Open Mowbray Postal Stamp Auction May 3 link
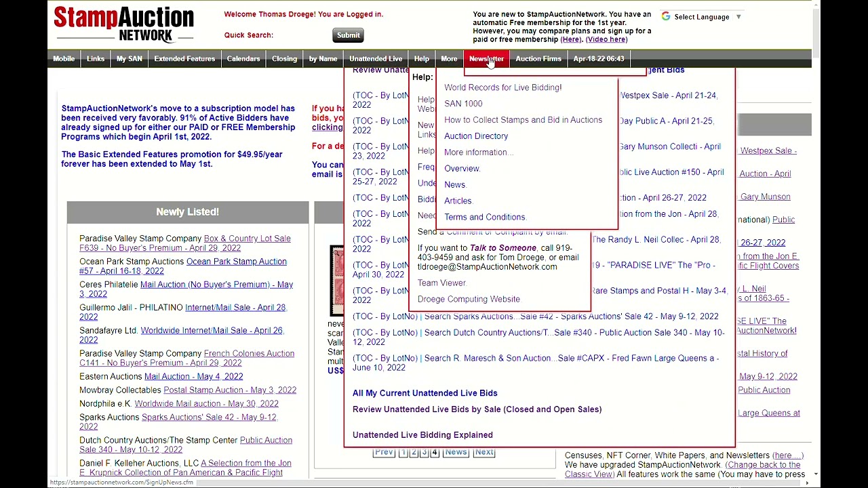Viewport: 868px width, 488px height. [x=230, y=390]
